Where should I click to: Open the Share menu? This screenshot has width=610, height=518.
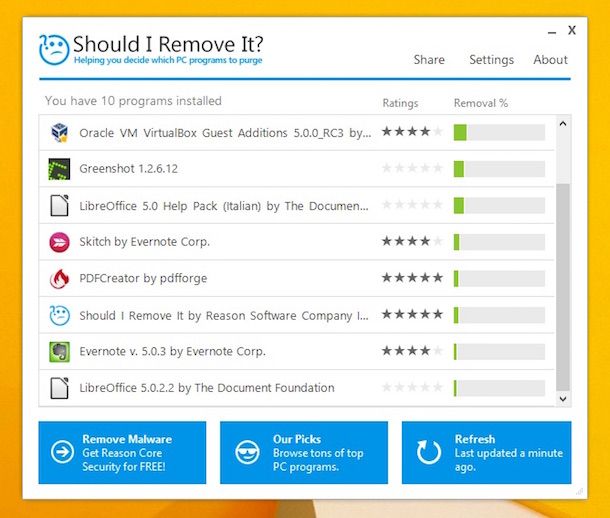(429, 60)
